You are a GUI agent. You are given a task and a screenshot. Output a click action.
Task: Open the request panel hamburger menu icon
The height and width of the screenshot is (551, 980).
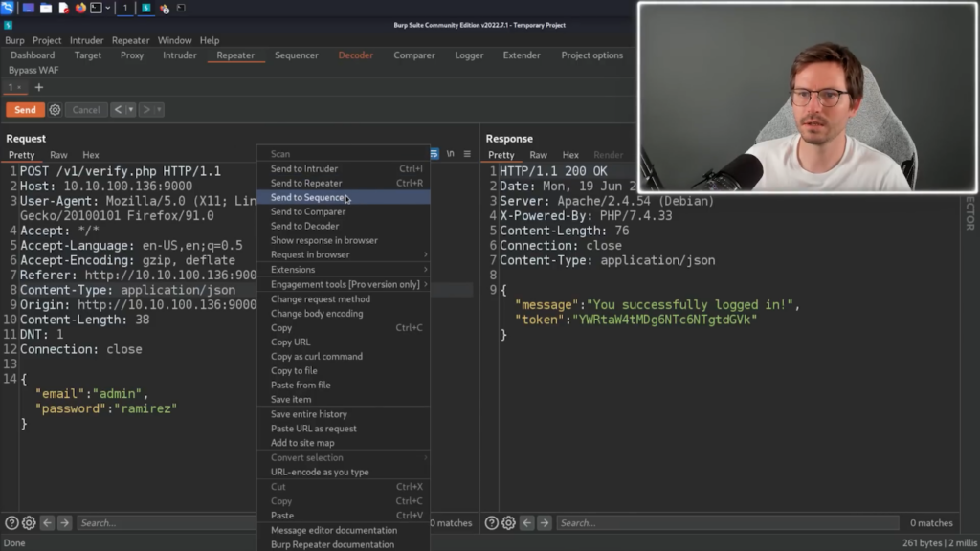point(467,154)
